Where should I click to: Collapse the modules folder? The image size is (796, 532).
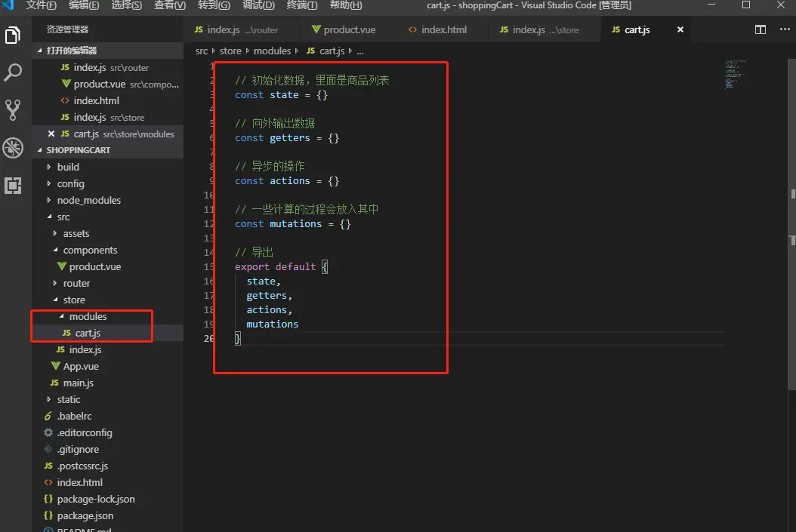[87, 316]
